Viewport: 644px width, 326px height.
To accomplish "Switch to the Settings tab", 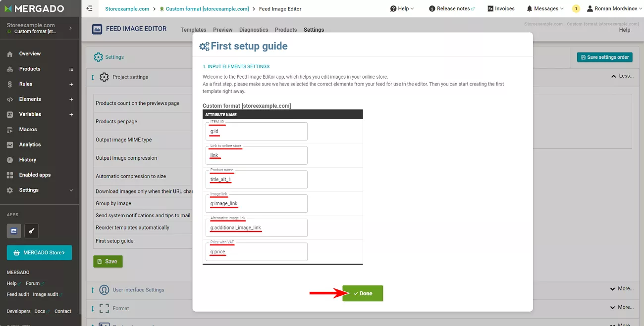I will (314, 30).
